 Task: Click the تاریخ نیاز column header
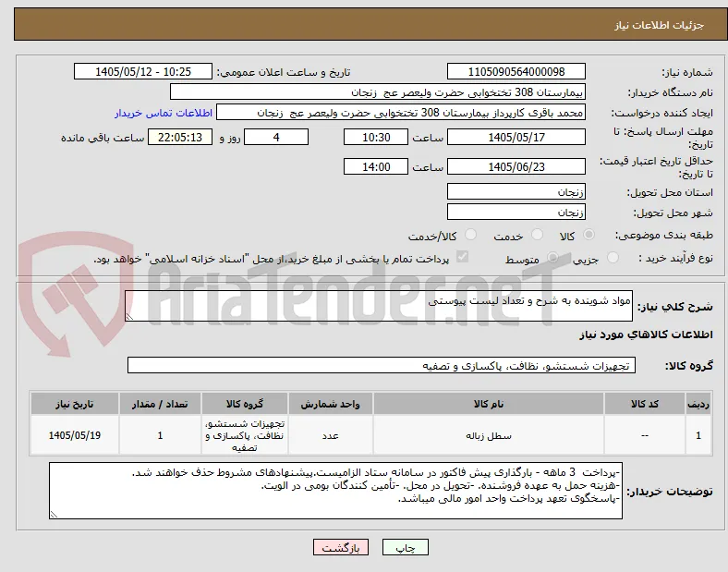coord(75,404)
